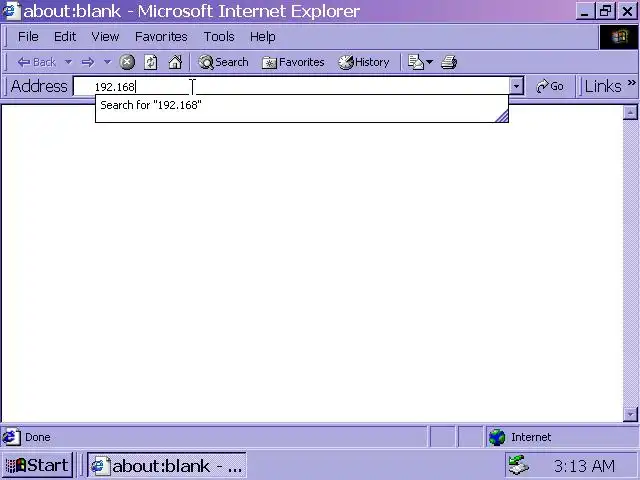Viewport: 640px width, 480px height.
Task: Open the Edit menu
Action: click(x=65, y=37)
